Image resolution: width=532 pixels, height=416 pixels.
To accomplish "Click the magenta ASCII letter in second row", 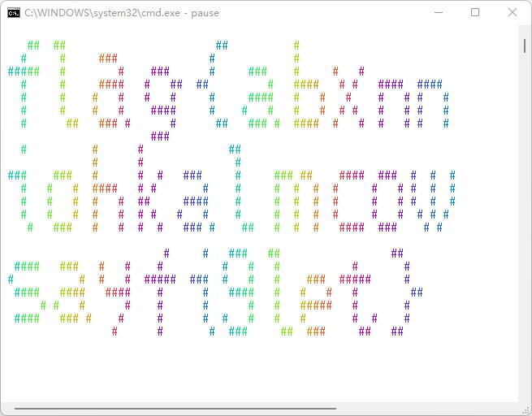I will coord(148,191).
